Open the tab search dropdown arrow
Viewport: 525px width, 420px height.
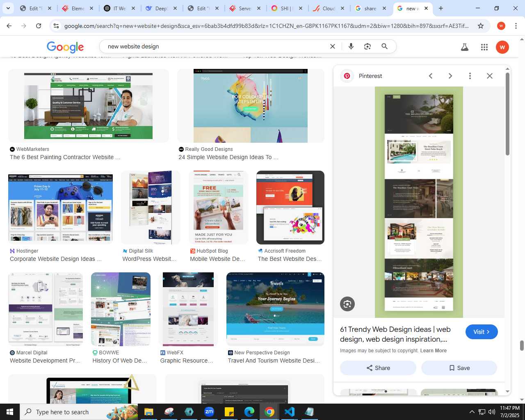point(8,8)
